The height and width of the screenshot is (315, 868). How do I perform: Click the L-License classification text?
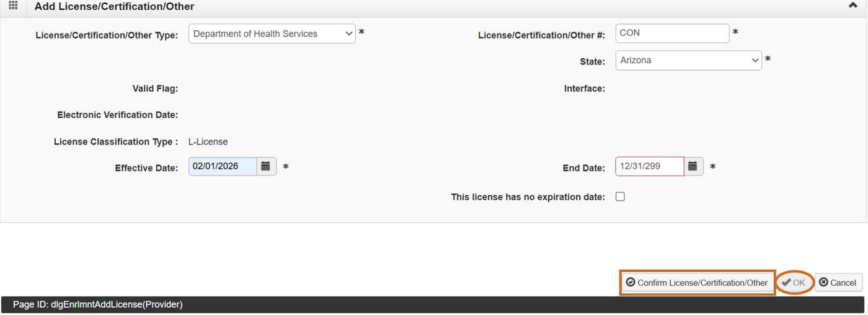(208, 142)
